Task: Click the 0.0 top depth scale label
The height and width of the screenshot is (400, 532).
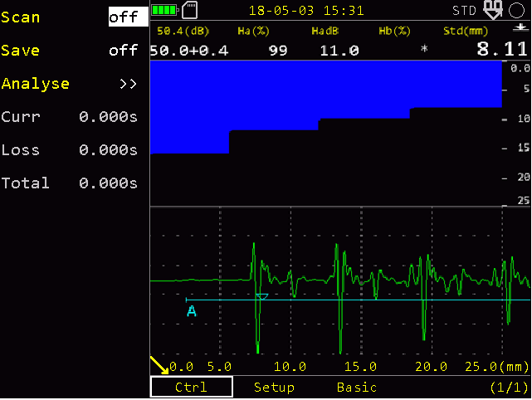Action: pyautogui.click(x=520, y=68)
